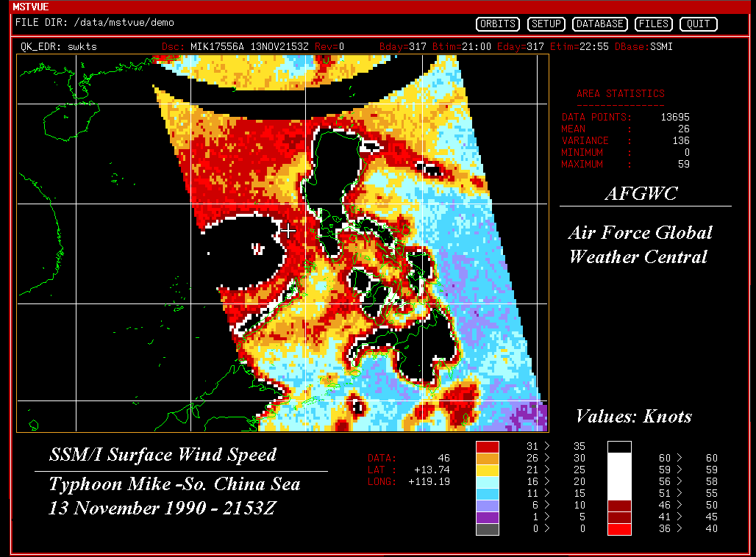Choose the sky blue 11-15 knots swatch

(488, 493)
